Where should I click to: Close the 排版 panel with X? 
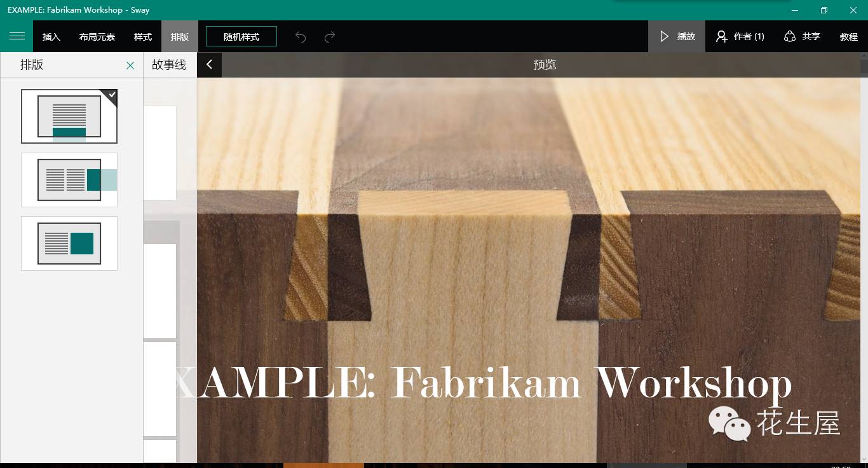point(130,65)
